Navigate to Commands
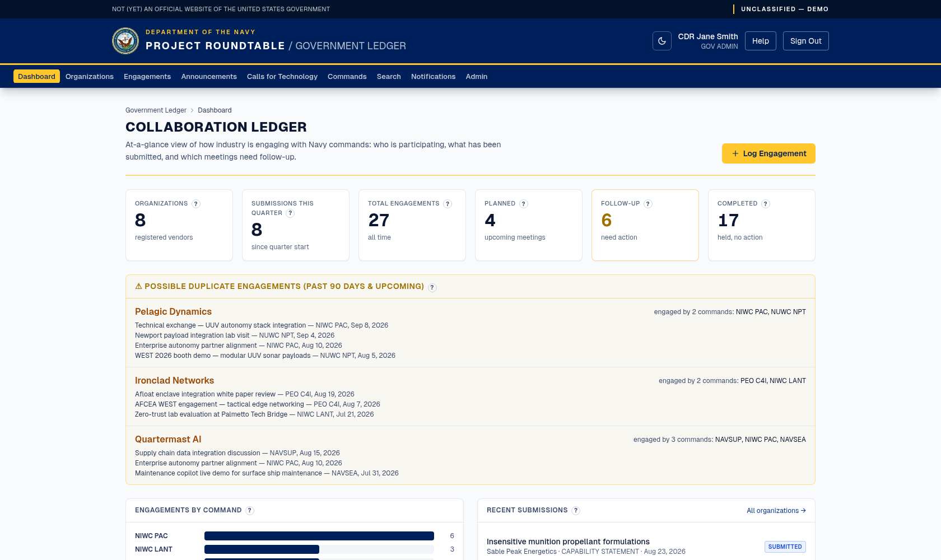941x560 pixels. (x=347, y=77)
